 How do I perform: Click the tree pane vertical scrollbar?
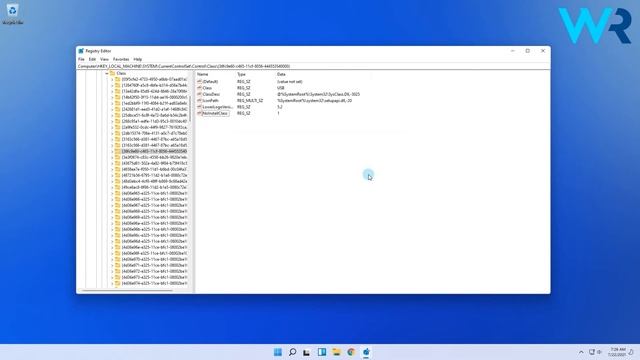coord(191,108)
